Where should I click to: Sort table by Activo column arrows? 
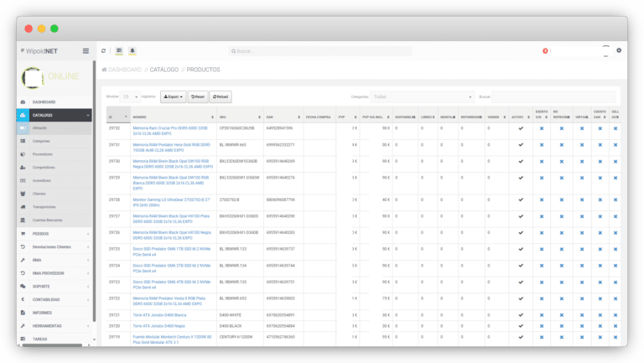(528, 117)
